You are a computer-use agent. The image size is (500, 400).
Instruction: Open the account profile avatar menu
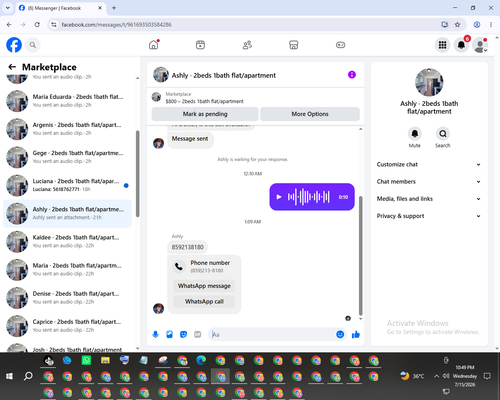pos(480,45)
